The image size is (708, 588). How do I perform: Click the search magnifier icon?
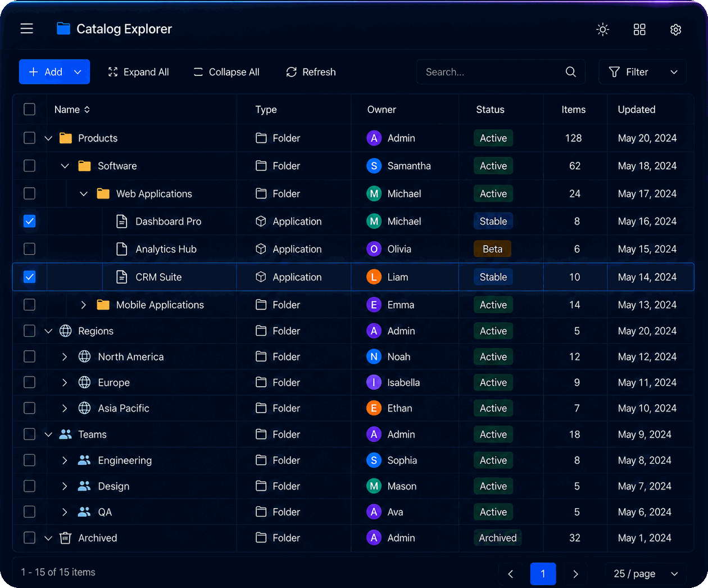pyautogui.click(x=571, y=72)
